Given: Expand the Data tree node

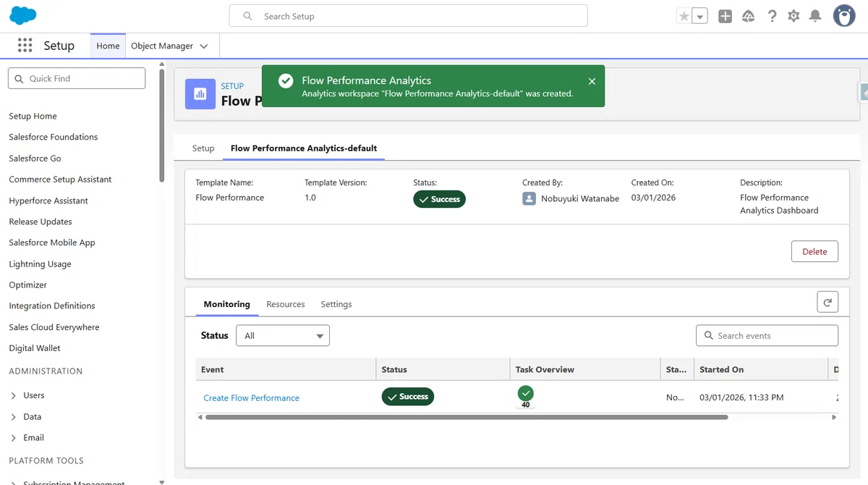Looking at the screenshot, I should coord(14,417).
